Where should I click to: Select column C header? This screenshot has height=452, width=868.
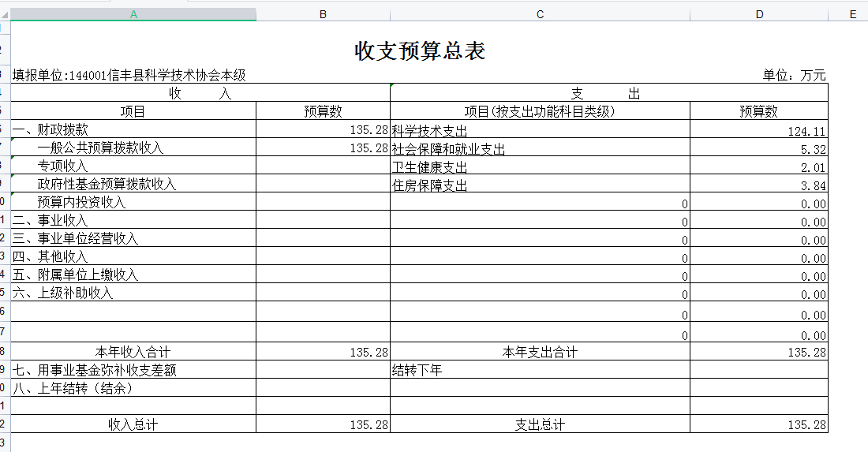[540, 14]
